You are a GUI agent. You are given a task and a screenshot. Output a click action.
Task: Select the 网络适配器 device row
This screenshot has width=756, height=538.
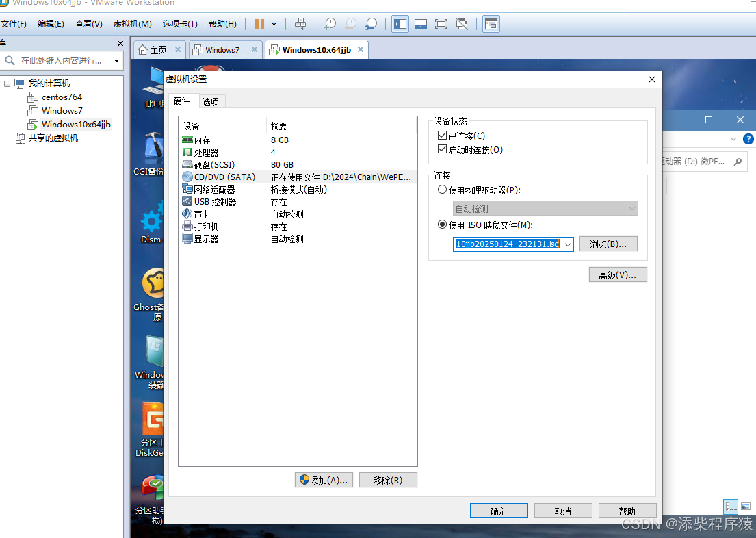[298, 190]
